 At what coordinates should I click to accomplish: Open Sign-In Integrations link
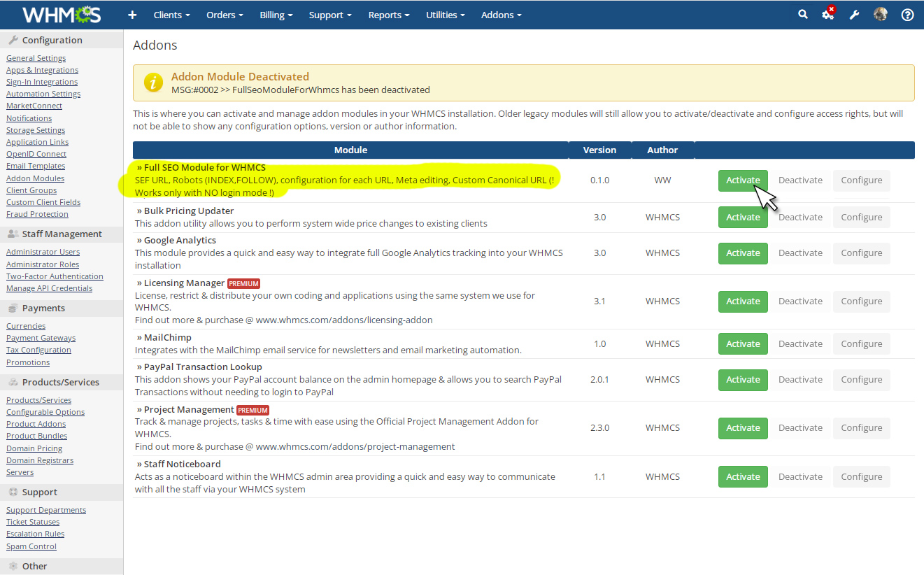[x=42, y=82]
